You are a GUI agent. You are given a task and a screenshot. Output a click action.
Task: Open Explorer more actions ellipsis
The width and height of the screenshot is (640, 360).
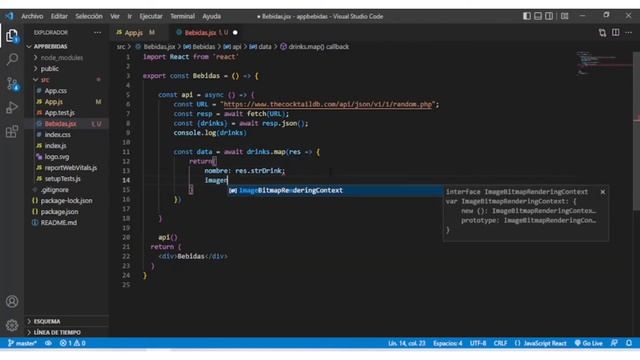pyautogui.click(x=97, y=32)
